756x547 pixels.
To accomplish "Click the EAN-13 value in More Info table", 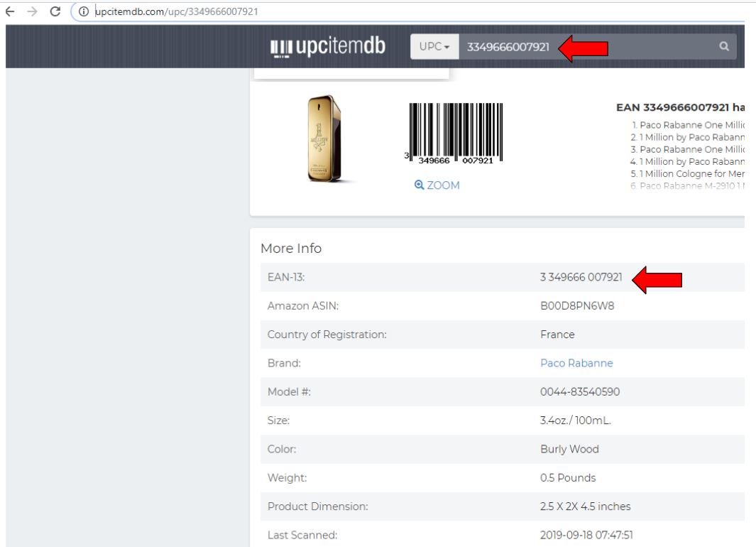I will 581,277.
